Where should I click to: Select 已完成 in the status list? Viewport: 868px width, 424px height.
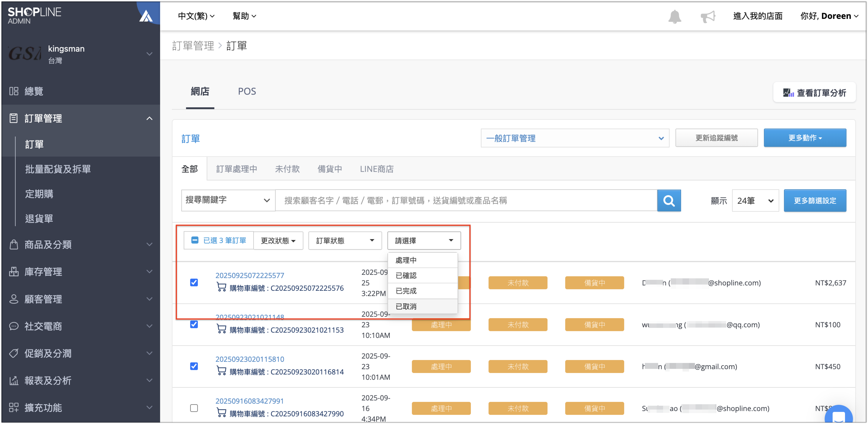click(423, 291)
